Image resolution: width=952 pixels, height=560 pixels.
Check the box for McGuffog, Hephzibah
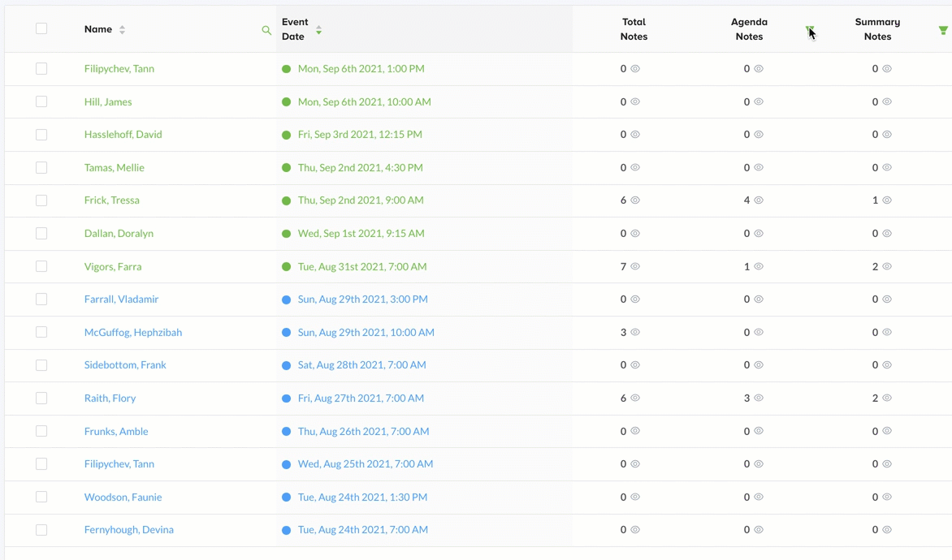(x=41, y=332)
